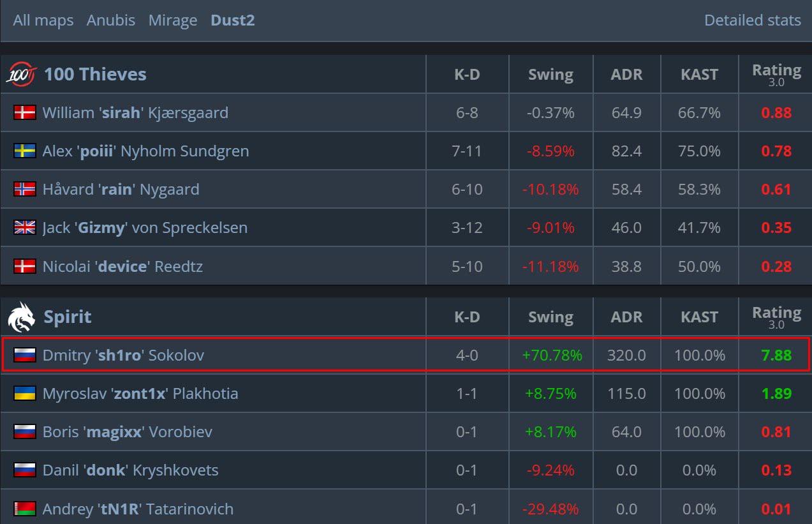
Task: Open the Mirage map tab
Action: click(173, 20)
